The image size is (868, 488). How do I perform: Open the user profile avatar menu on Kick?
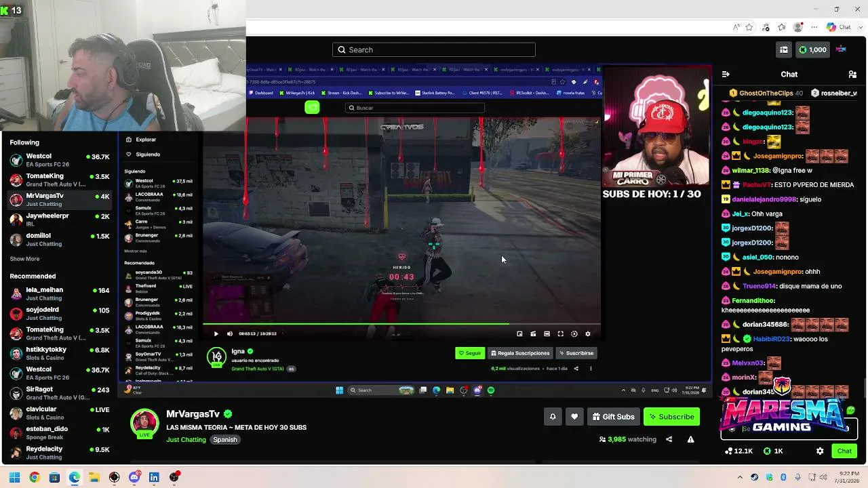point(842,49)
